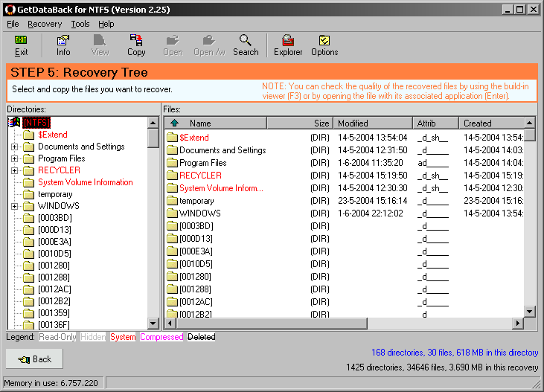Click the Copy toolbar icon

coord(136,45)
